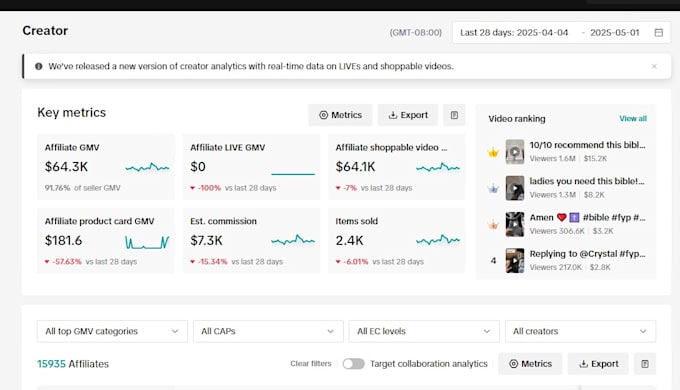Expand the All CAPs dropdown
Image resolution: width=680 pixels, height=390 pixels.
click(268, 331)
